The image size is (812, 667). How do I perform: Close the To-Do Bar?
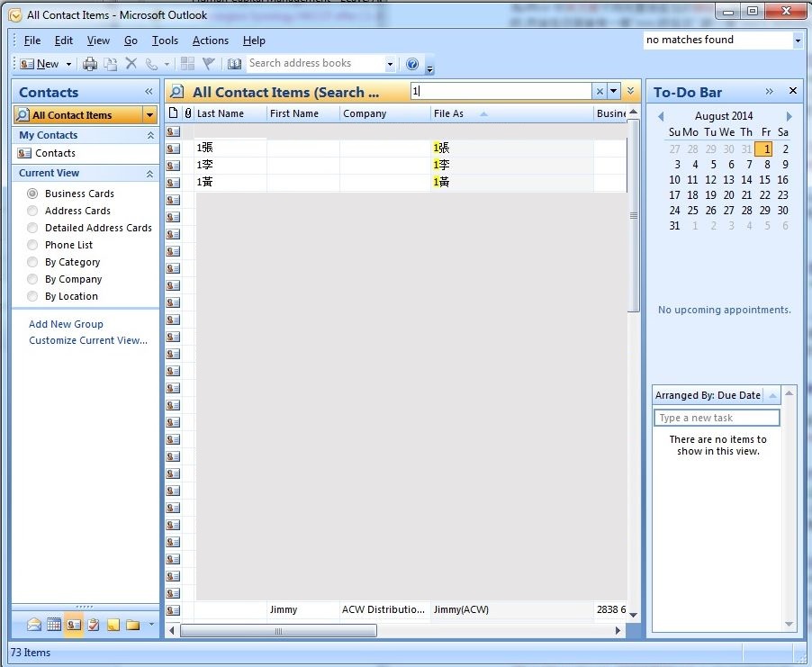tap(793, 91)
